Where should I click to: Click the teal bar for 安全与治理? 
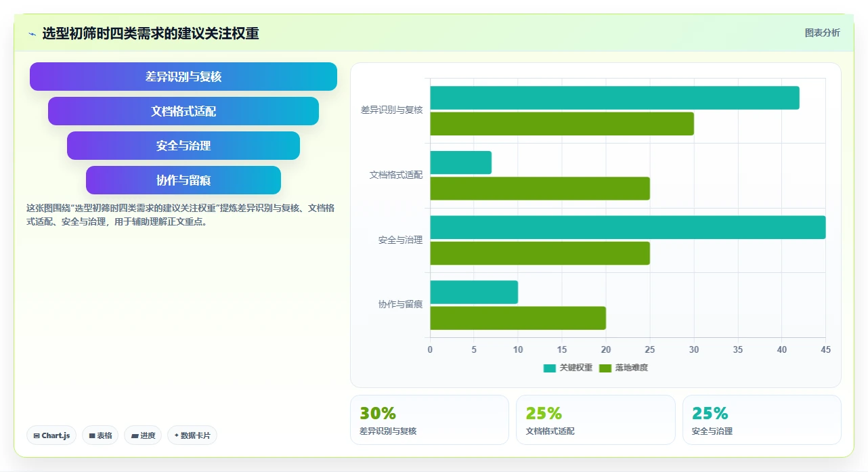coord(628,228)
